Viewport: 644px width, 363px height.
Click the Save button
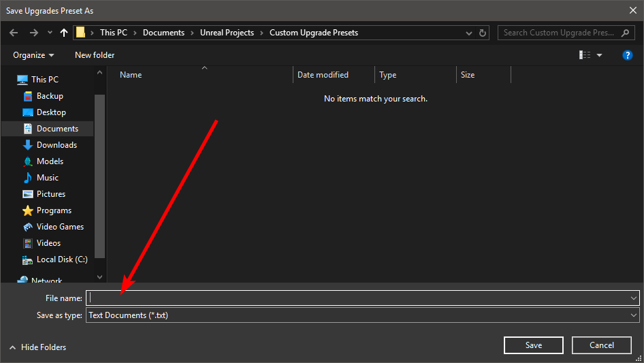534,345
